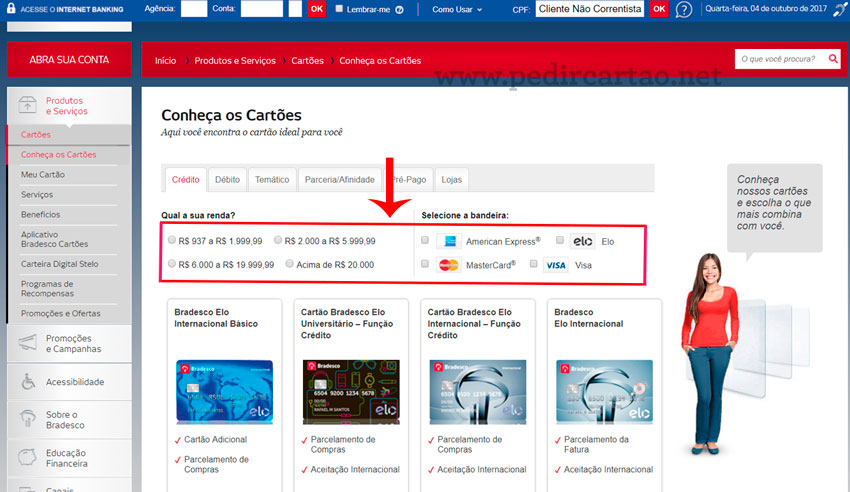Click the help question mark icon in top bar
This screenshot has width=850, height=492.
684,9
